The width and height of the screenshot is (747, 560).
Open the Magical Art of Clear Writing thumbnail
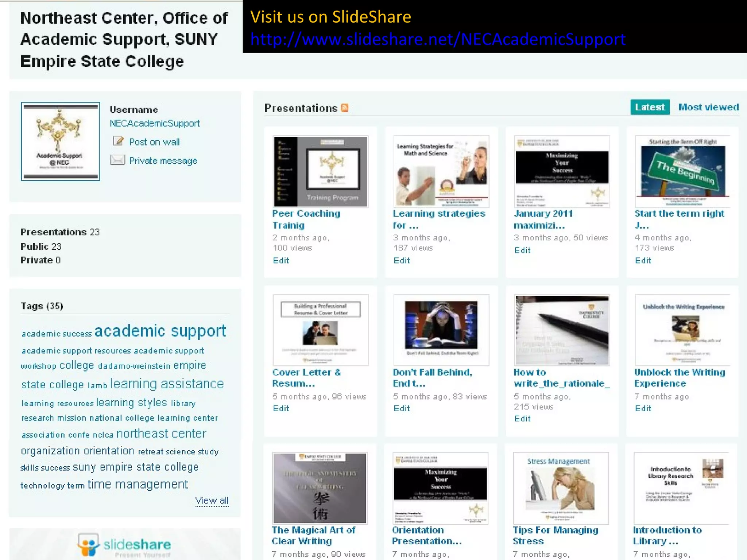pyautogui.click(x=320, y=488)
